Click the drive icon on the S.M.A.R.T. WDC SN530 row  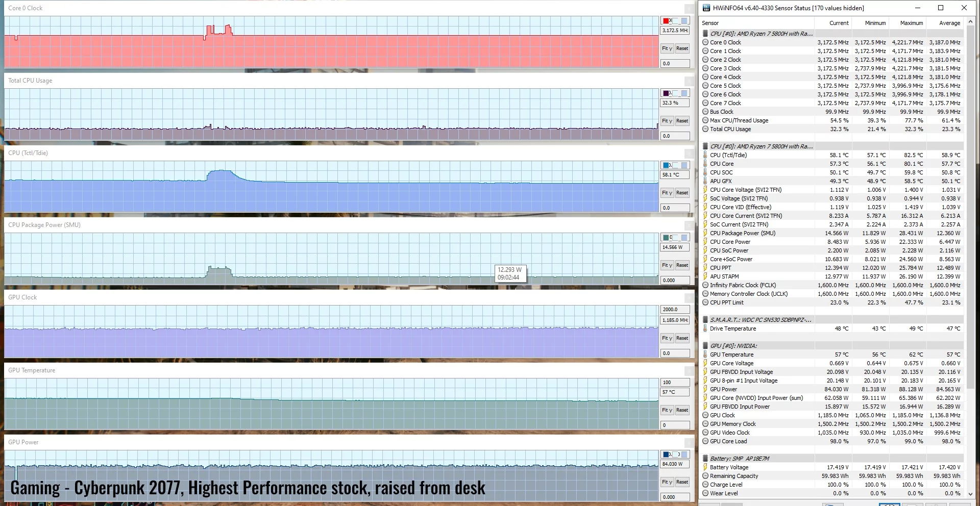(x=705, y=320)
